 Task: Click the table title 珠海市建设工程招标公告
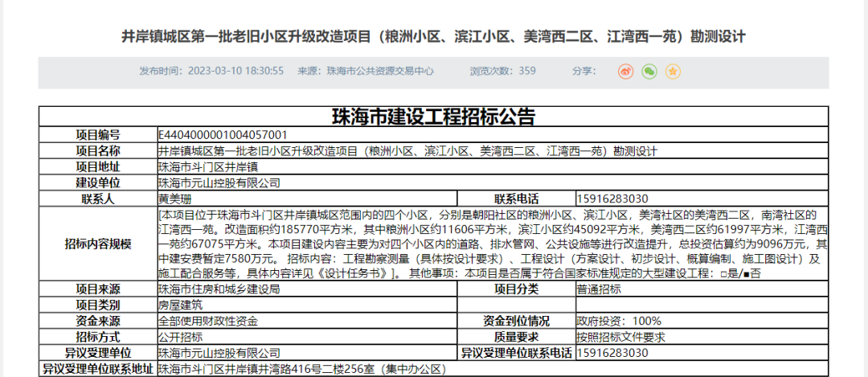433,117
